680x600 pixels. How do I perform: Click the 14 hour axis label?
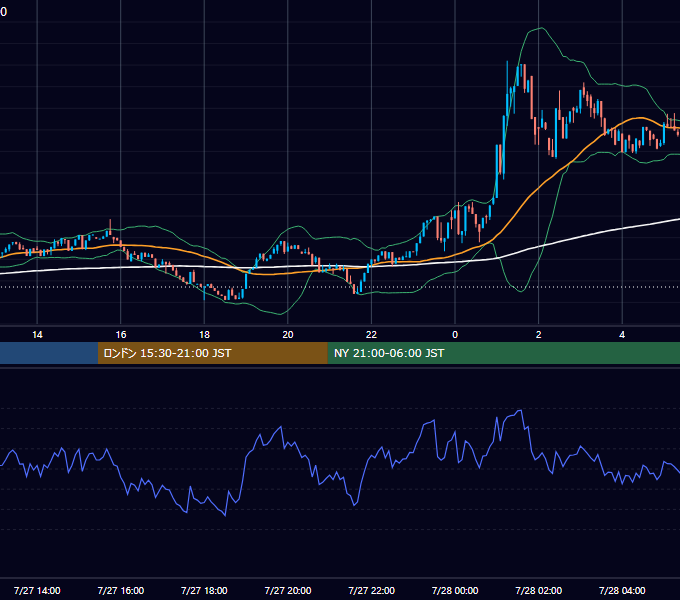[x=37, y=335]
